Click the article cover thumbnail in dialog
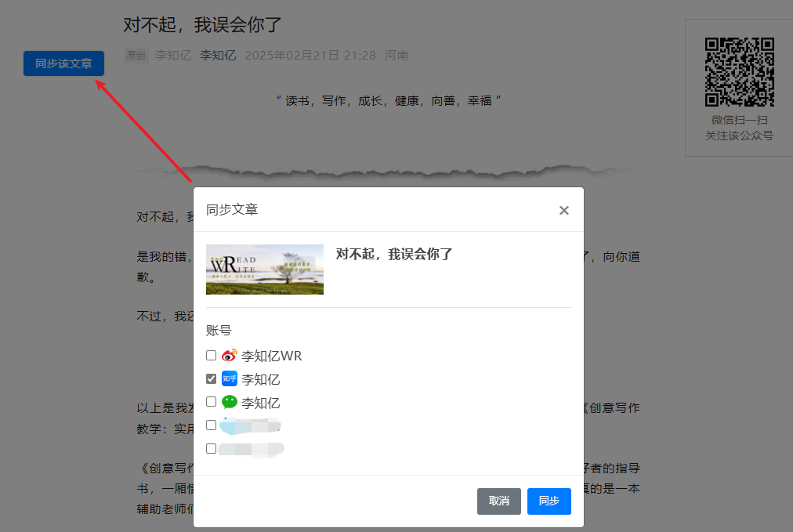Screen dimensions: 793x532 click(x=265, y=270)
